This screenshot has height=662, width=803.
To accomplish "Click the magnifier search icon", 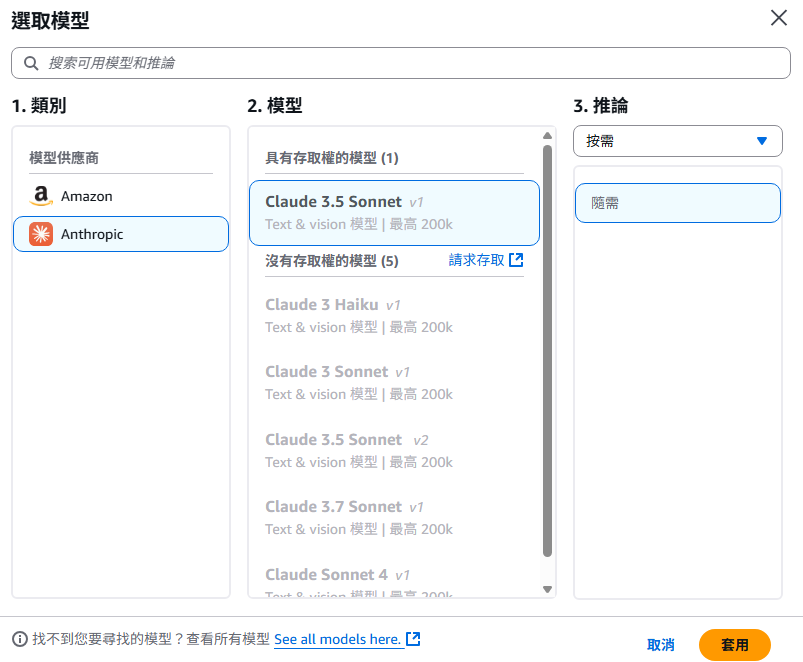I will pyautogui.click(x=31, y=63).
